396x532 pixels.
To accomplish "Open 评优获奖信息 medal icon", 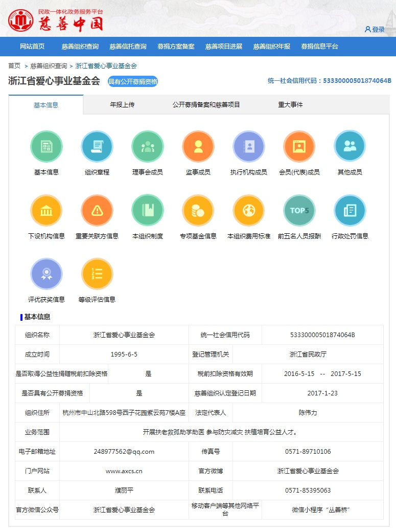I will point(46,274).
